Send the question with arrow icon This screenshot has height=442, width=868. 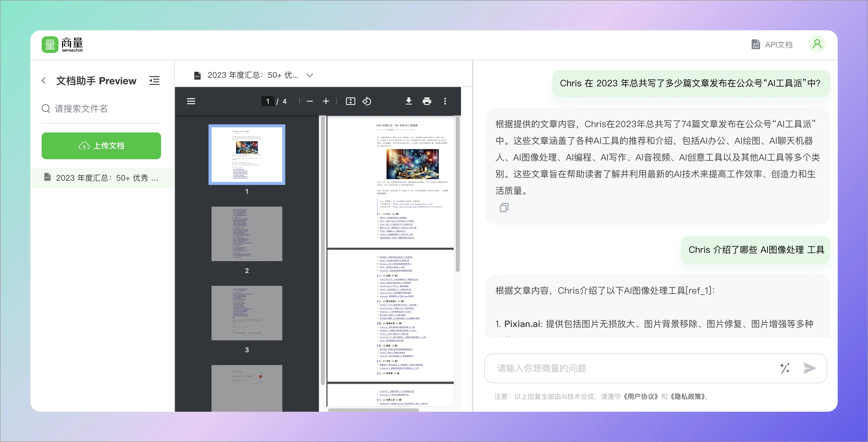(x=809, y=368)
